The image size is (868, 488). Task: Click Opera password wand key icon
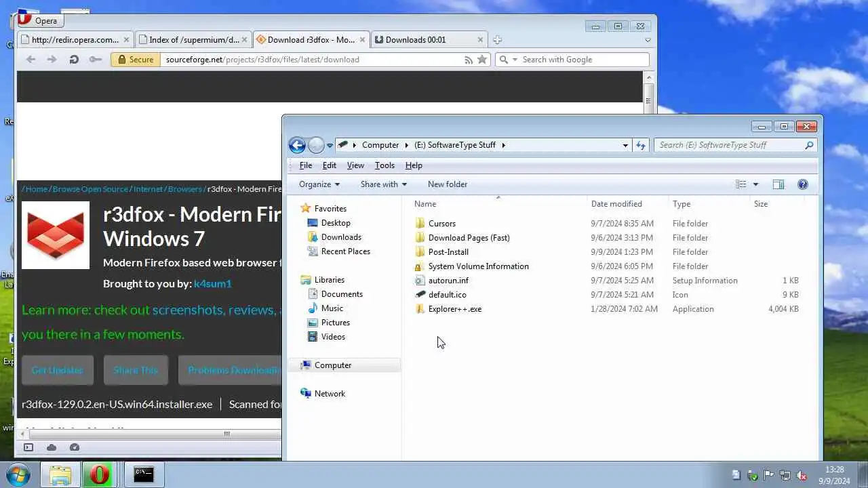pos(96,60)
